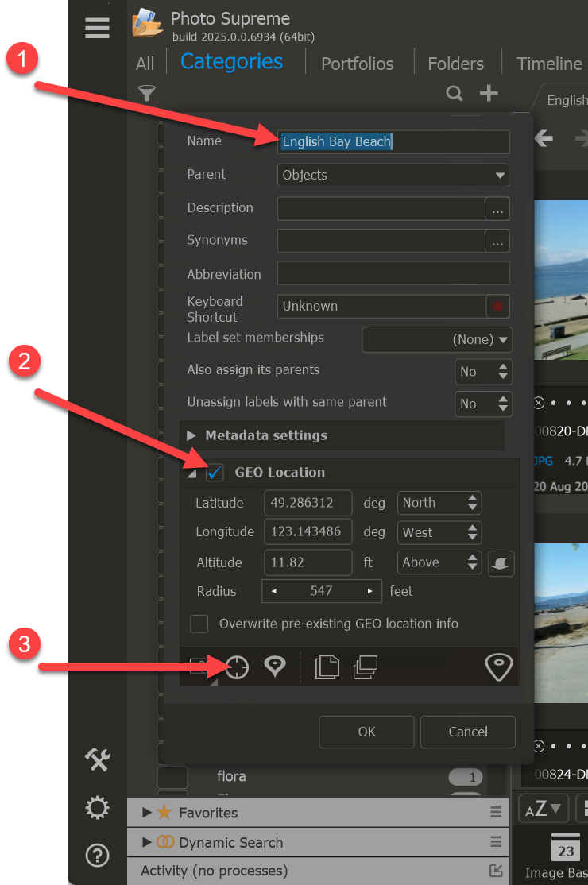588x885 pixels.
Task: Click the magnifier search icon
Action: click(455, 93)
